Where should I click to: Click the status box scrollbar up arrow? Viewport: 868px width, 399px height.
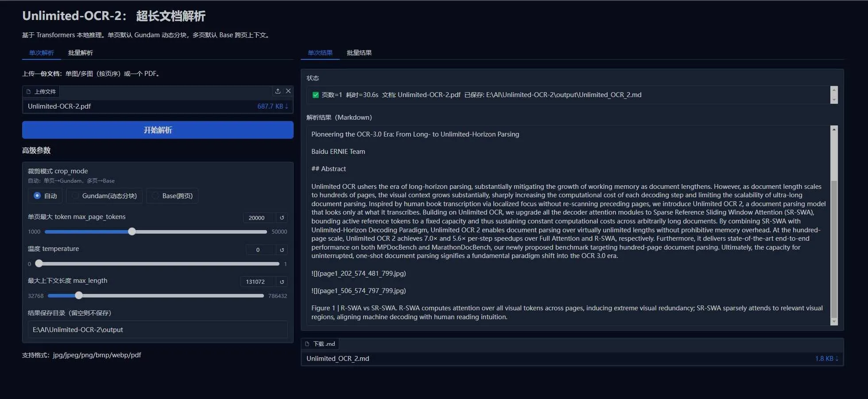[x=834, y=90]
